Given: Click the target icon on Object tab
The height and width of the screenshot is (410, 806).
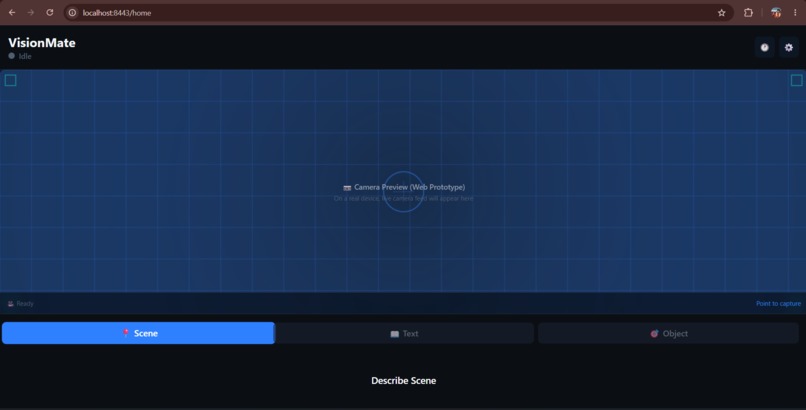Looking at the screenshot, I should [654, 333].
